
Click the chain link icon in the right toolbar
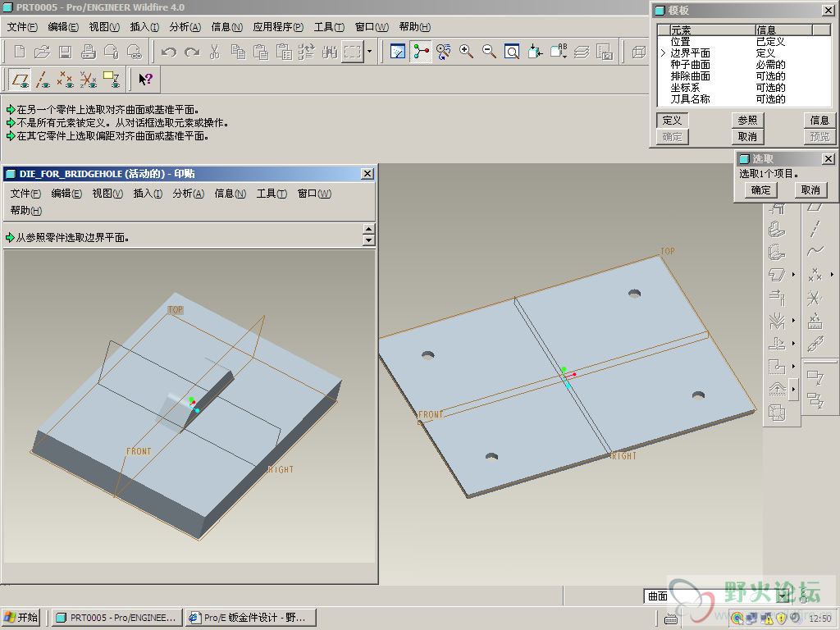click(815, 344)
